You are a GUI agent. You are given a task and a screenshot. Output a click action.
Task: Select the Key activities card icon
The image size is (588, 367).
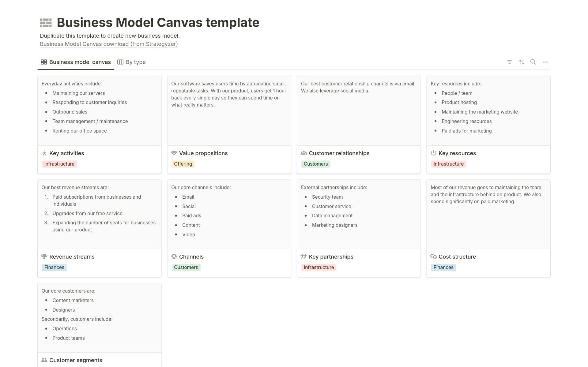tap(44, 153)
